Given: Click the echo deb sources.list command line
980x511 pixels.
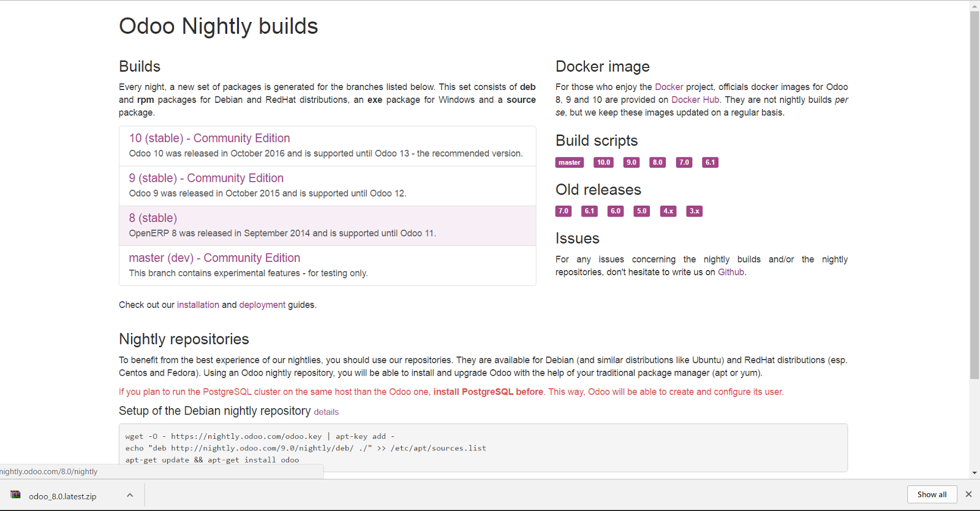Looking at the screenshot, I should click(x=306, y=448).
